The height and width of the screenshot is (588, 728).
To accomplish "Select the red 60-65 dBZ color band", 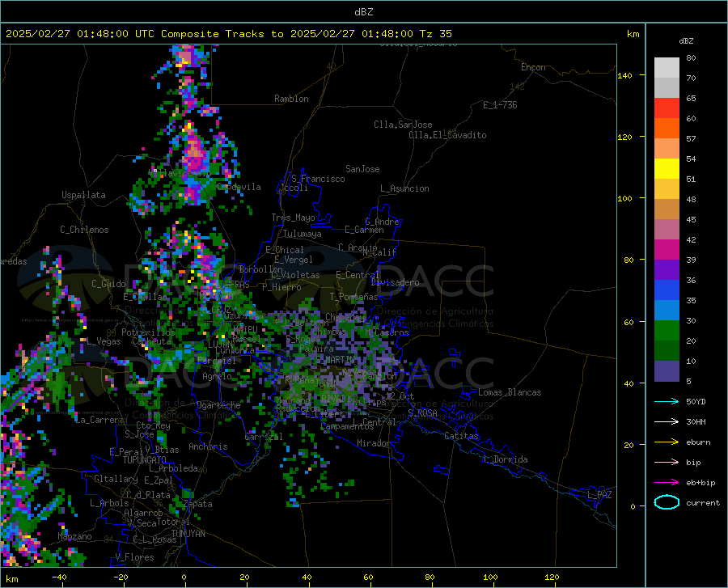I will click(667, 108).
